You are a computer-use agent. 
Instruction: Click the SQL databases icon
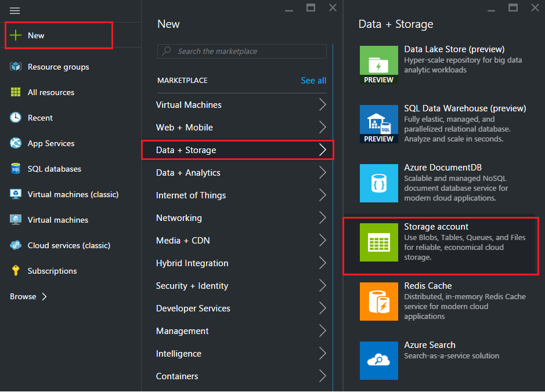(x=16, y=169)
